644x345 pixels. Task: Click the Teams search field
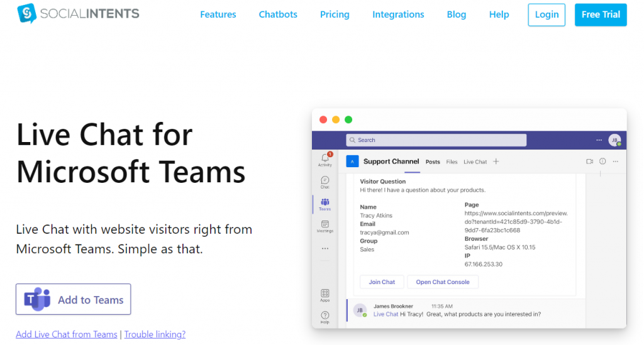tap(436, 140)
